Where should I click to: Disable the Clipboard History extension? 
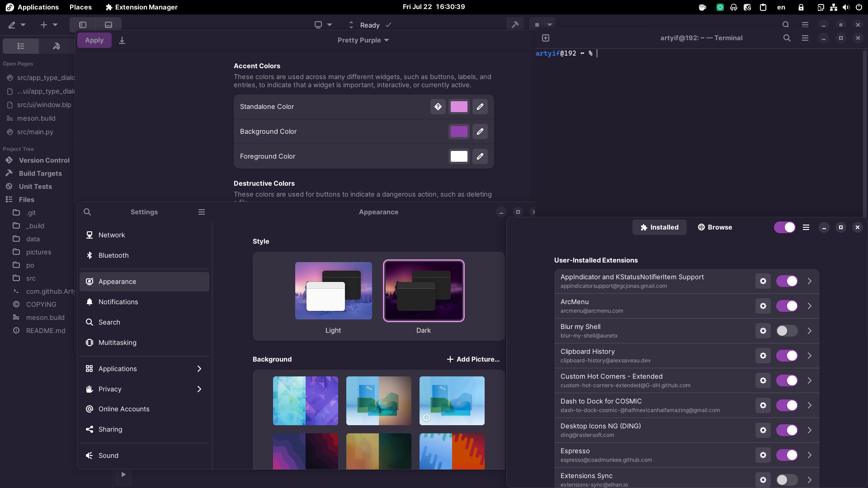tap(787, 356)
